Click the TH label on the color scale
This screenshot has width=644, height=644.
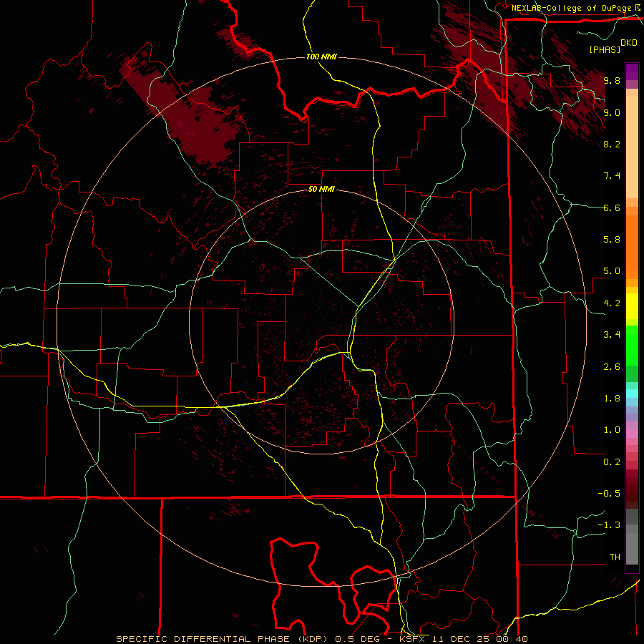click(x=615, y=557)
